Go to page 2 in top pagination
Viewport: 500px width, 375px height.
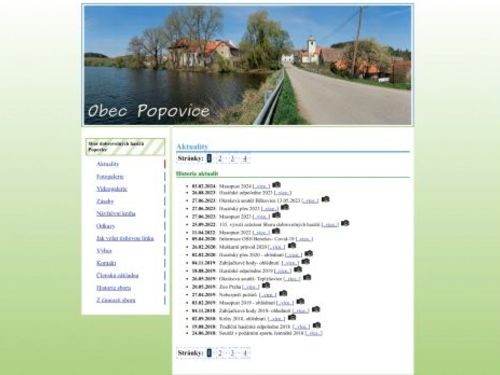click(220, 158)
